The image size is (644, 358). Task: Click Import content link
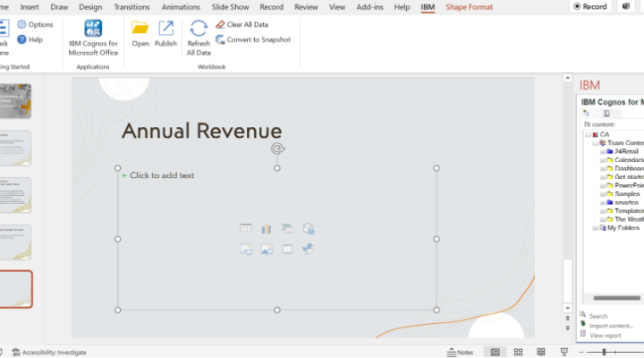click(611, 326)
